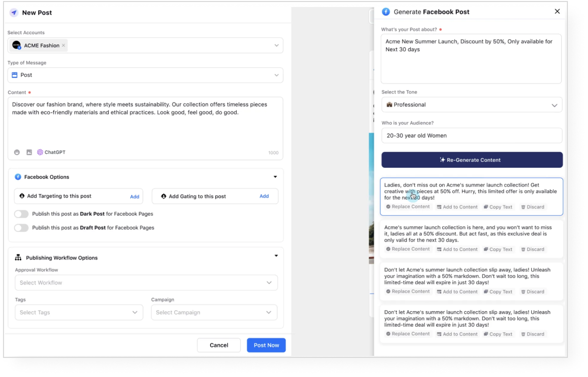Click the 'What's your Post about?' text box
This screenshot has width=588, height=377.
click(471, 59)
